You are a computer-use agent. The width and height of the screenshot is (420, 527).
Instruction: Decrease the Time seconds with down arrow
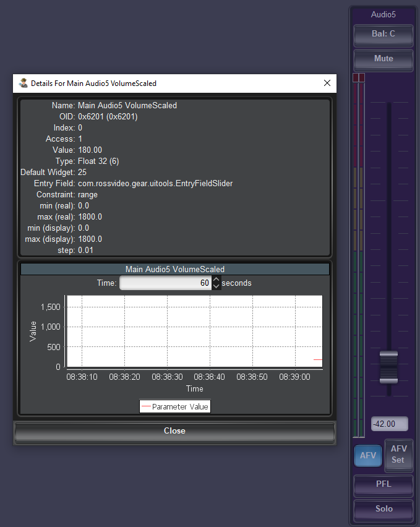tap(216, 286)
